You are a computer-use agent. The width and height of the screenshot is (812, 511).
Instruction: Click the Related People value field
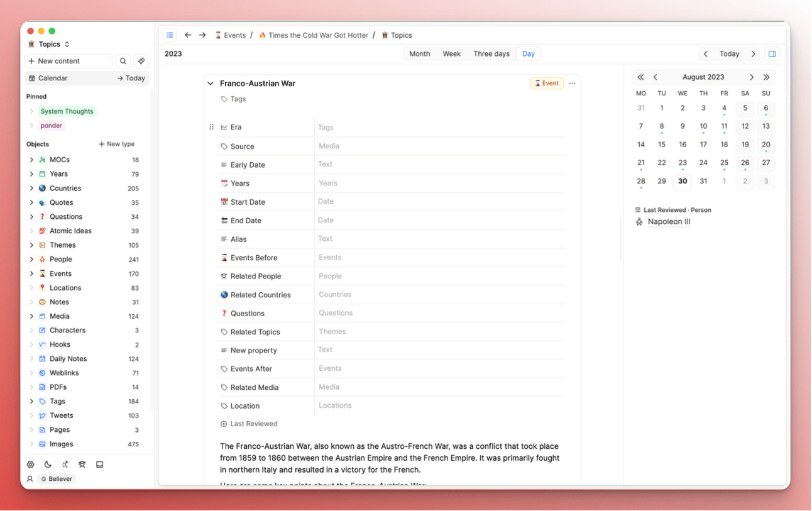[439, 276]
